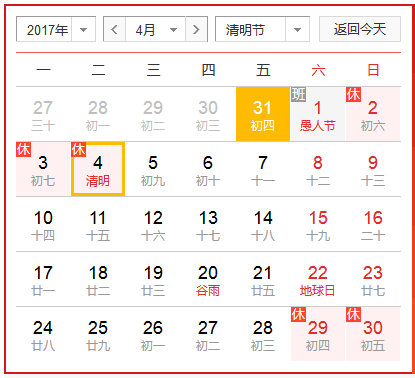This screenshot has width=415, height=378.
Task: Select April 7 十一
Action: pyautogui.click(x=263, y=169)
